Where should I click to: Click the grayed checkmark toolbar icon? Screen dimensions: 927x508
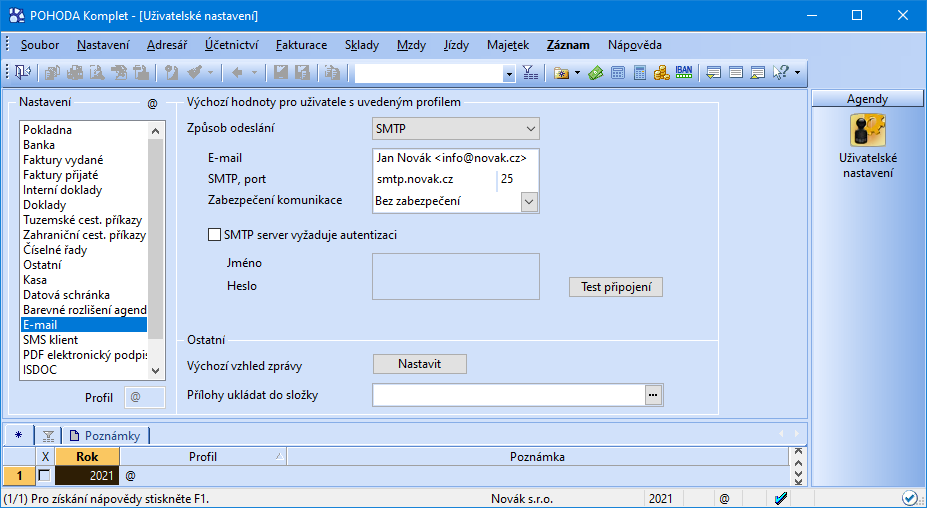point(194,73)
